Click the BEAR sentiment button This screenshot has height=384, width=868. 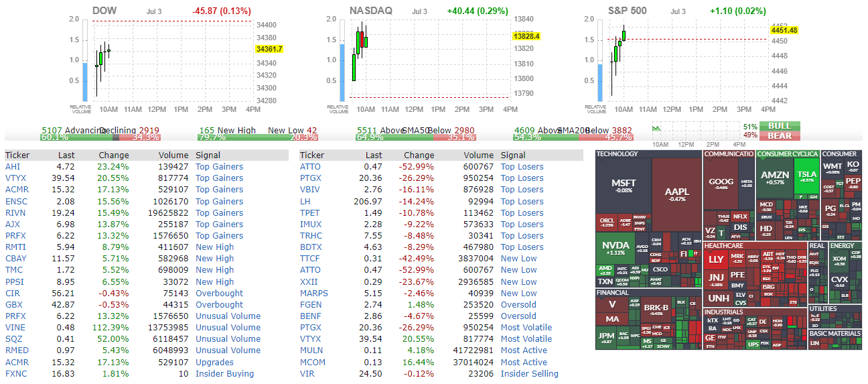(780, 135)
